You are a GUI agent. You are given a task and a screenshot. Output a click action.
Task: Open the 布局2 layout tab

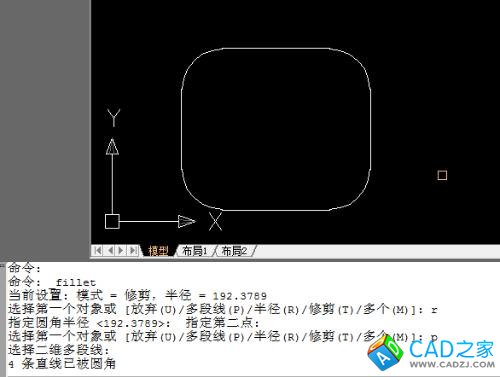(x=235, y=251)
